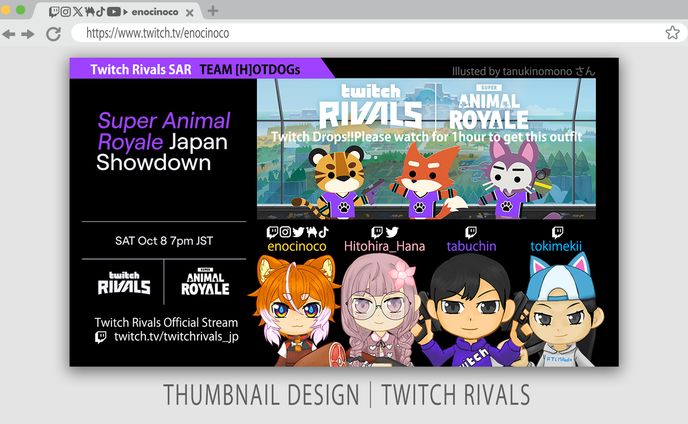Click the TikTok icon in the tab title
Image resolution: width=688 pixels, height=424 pixels.
pos(100,12)
